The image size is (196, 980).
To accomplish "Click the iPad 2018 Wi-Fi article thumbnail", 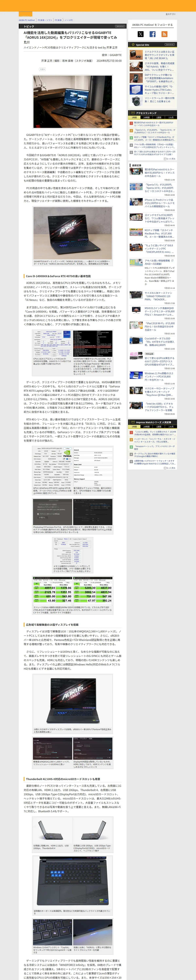I will (x=136, y=325).
